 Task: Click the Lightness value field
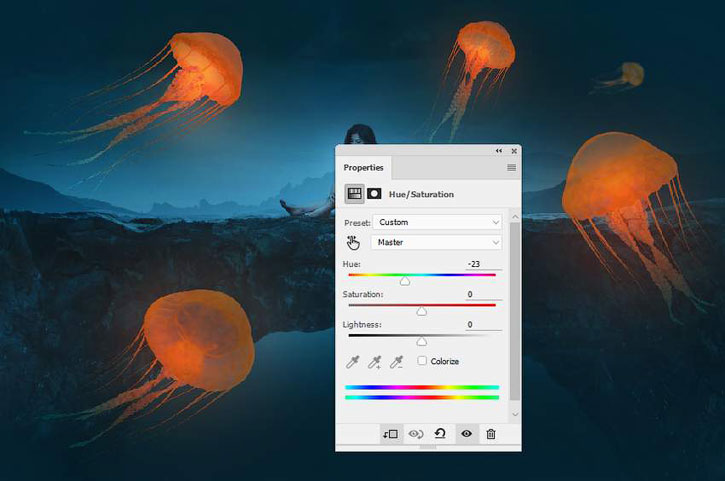[484, 325]
